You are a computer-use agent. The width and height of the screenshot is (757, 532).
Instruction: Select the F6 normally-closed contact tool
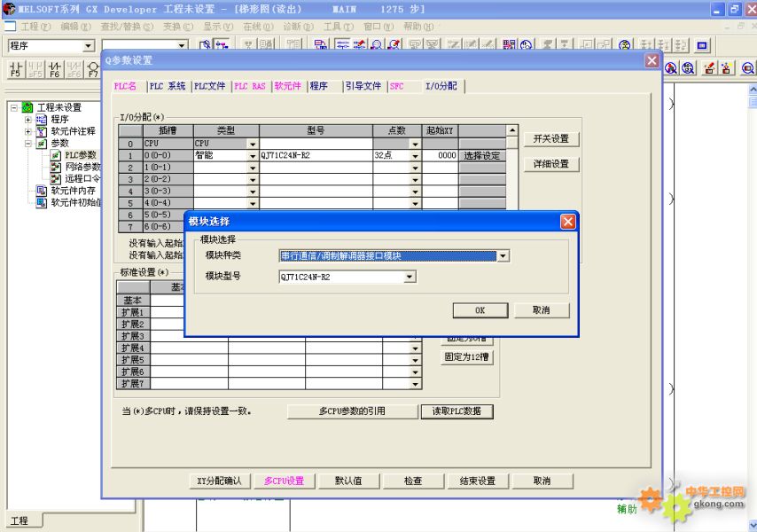click(x=55, y=69)
